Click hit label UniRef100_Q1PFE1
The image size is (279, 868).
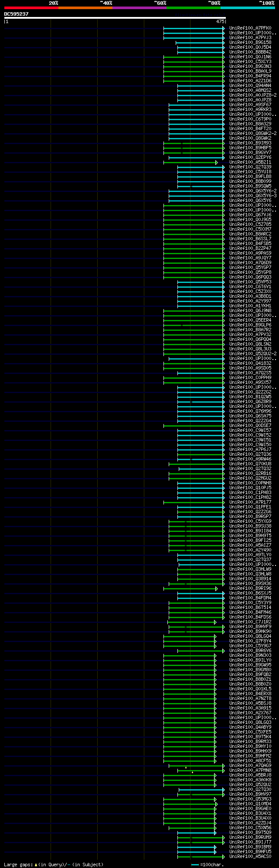250,507
